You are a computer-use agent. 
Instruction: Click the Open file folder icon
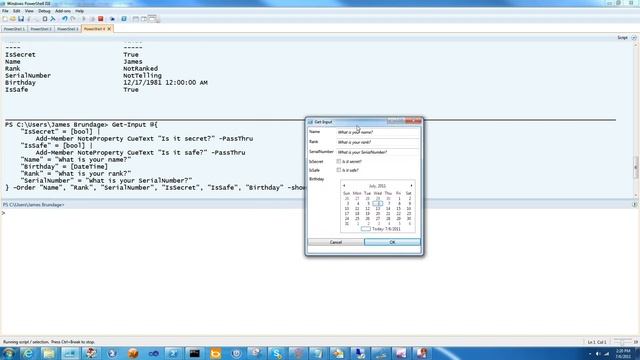pos(13,19)
